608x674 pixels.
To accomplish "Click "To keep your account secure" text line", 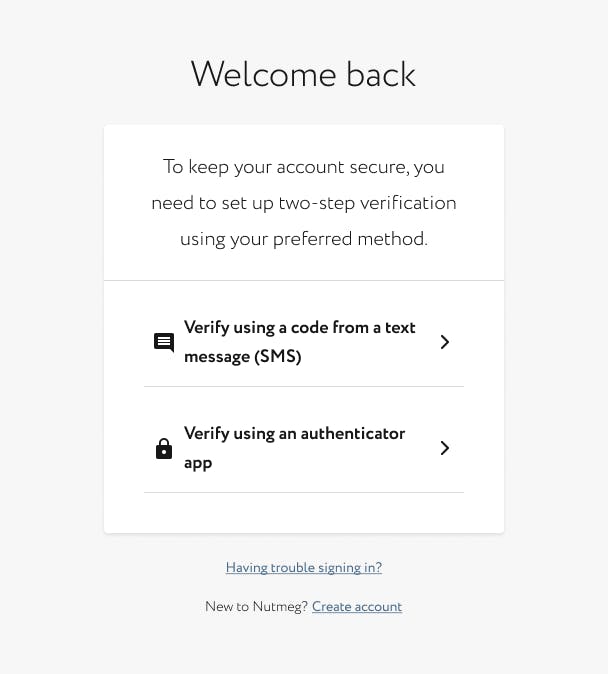I will pyautogui.click(x=304, y=167).
